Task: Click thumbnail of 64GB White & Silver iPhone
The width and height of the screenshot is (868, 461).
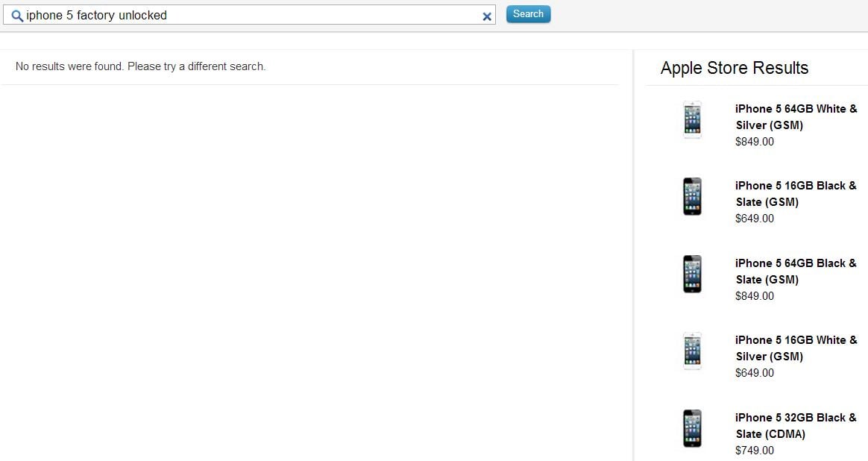Action: [692, 119]
